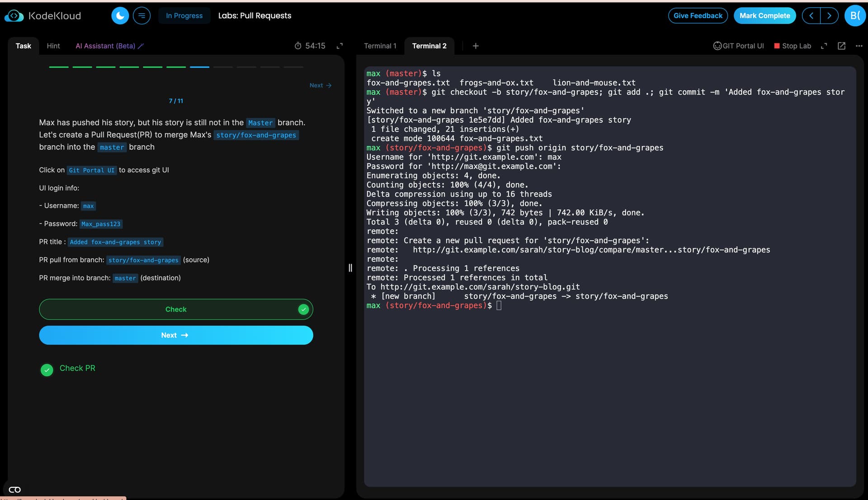The image size is (868, 500).
Task: Open GIT Portal UI
Action: tap(738, 46)
